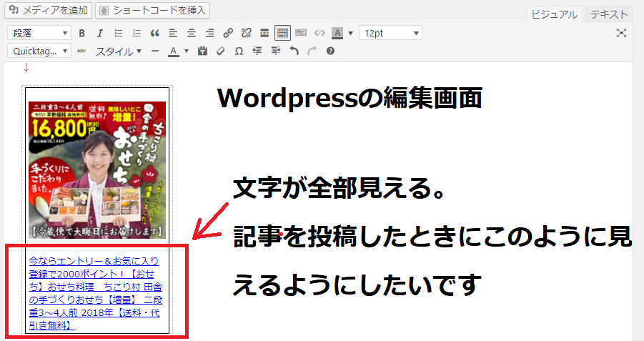Insert a blockquote

pos(155,34)
